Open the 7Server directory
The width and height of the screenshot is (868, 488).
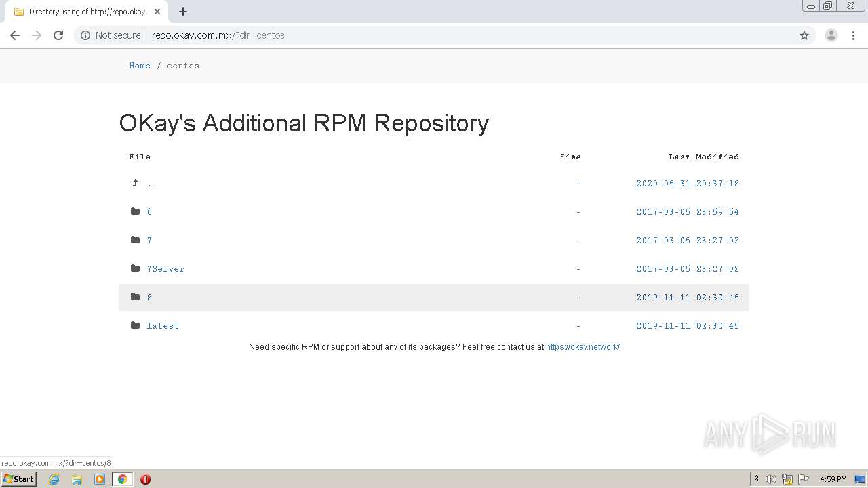tap(165, 269)
